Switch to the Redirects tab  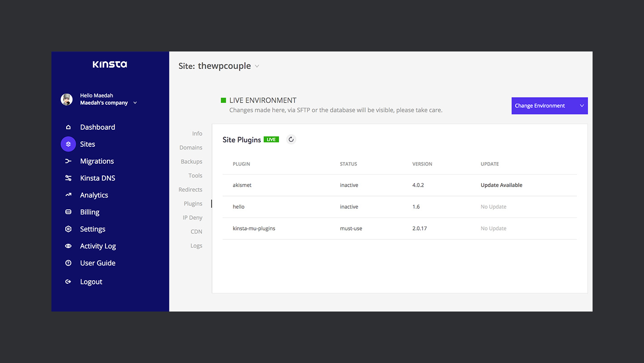[191, 190]
